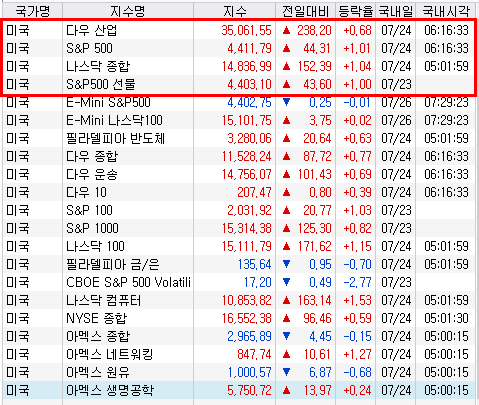Click the down arrow for 아멕스 종합
This screenshot has height=405, width=479.
coord(286,336)
